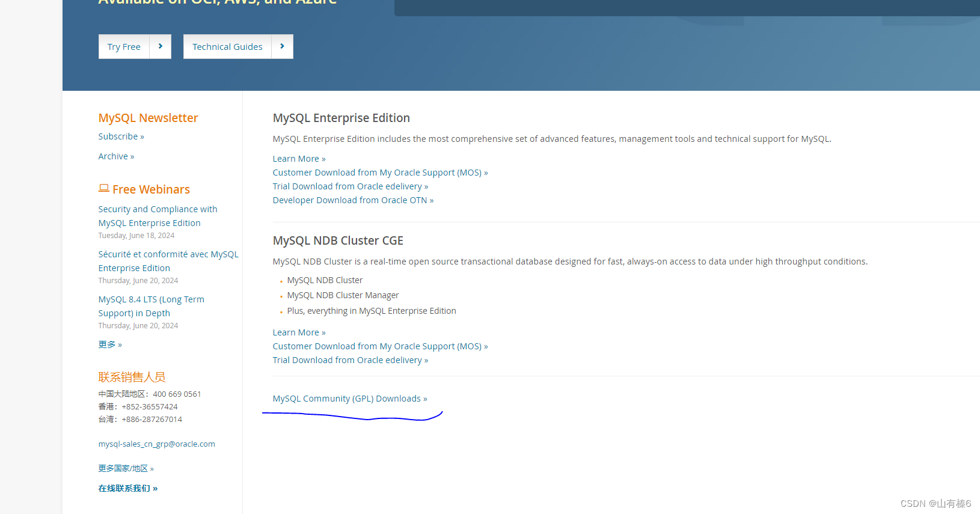Click the arrow icon beside Technical Guides
Image resolution: width=980 pixels, height=514 pixels.
[283, 47]
